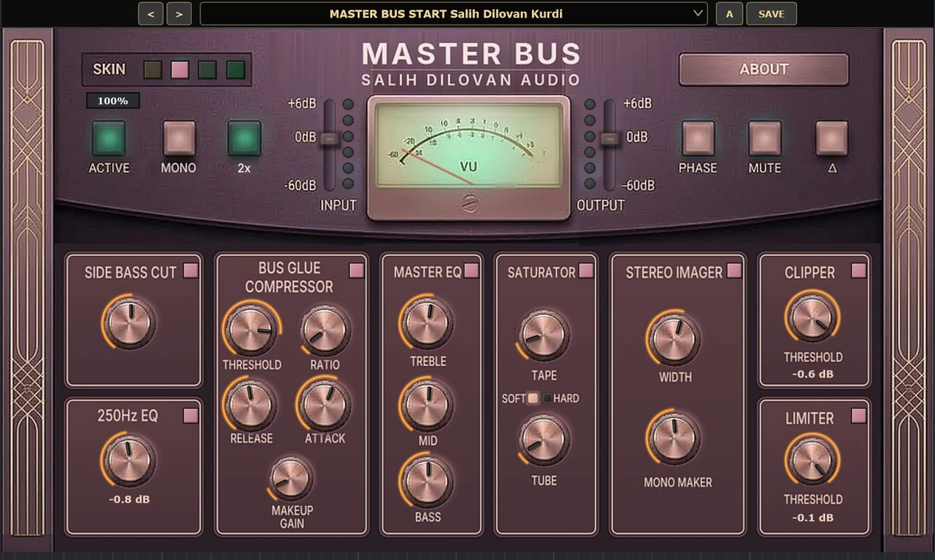Click the SIDE BASS CUT knob
This screenshot has width=935, height=560.
pyautogui.click(x=130, y=324)
